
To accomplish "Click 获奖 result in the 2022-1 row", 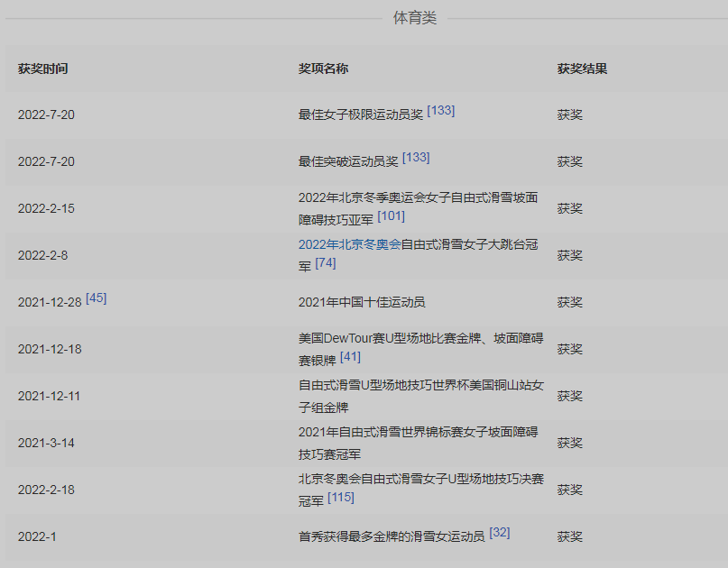I will (x=570, y=536).
